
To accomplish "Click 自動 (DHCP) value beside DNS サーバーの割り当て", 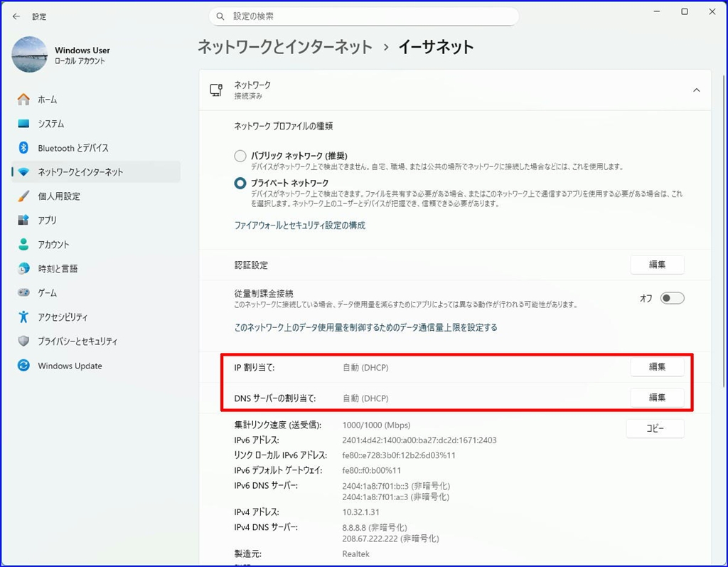I will coord(365,398).
